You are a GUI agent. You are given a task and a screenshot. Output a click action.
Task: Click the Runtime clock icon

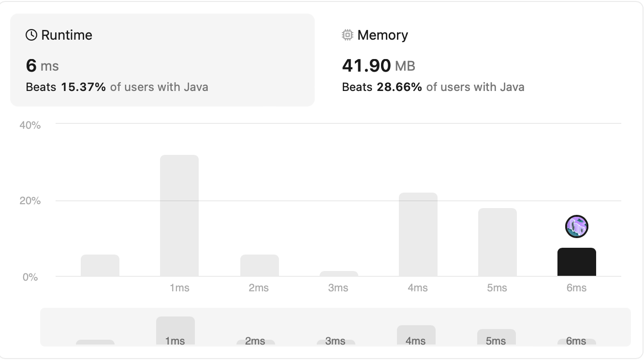(x=31, y=35)
